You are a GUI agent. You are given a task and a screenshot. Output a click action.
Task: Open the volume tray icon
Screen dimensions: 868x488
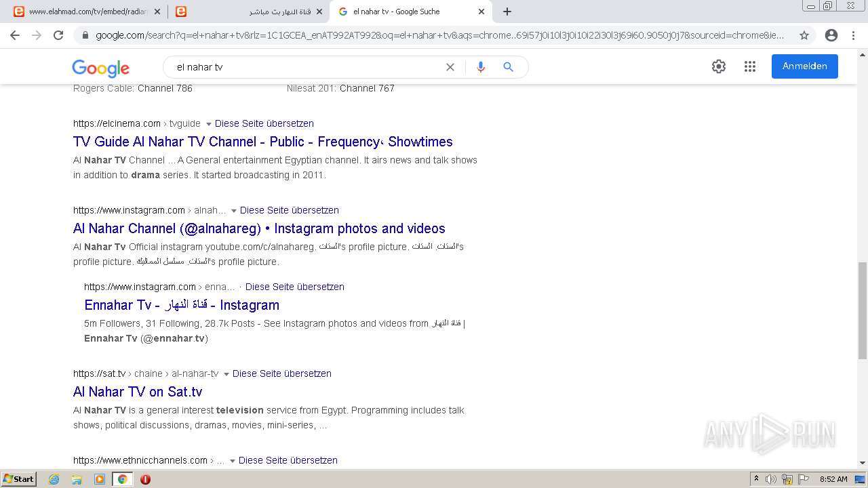coord(771,479)
